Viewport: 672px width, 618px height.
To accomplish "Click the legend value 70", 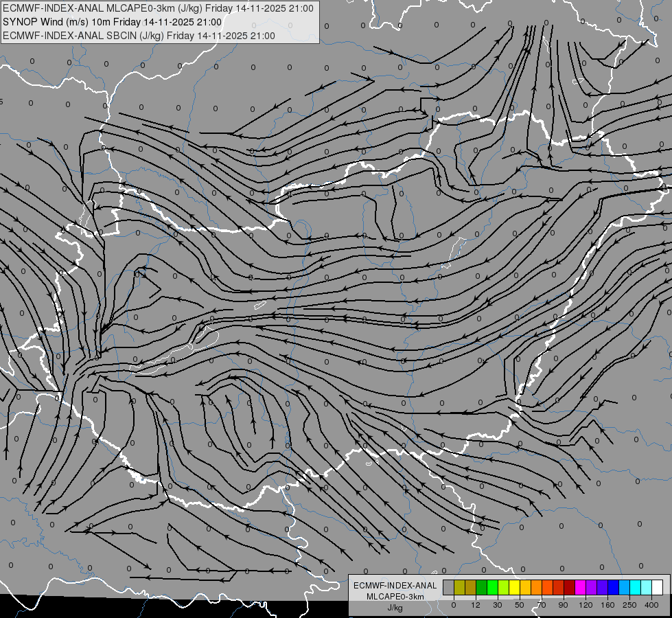I will 542,605.
